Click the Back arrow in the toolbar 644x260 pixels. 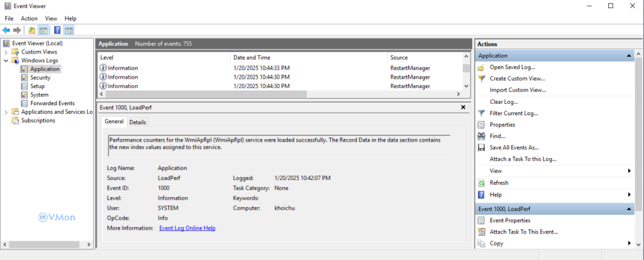tap(6, 30)
